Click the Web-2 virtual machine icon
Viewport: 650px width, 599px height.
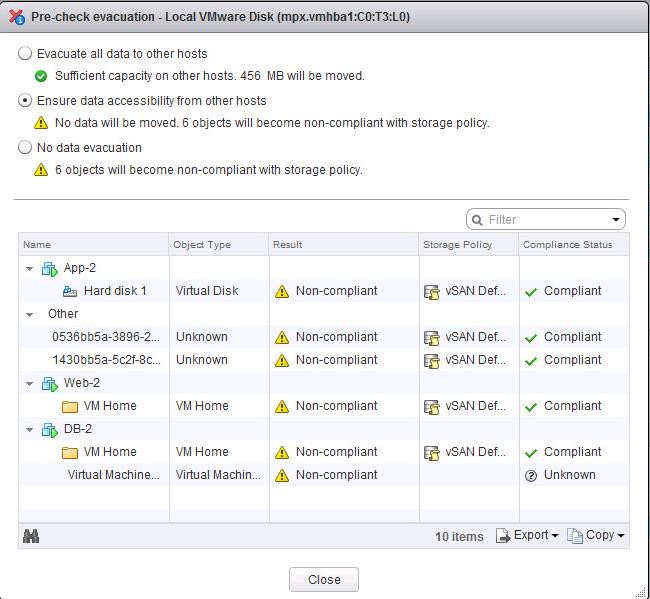click(x=50, y=384)
